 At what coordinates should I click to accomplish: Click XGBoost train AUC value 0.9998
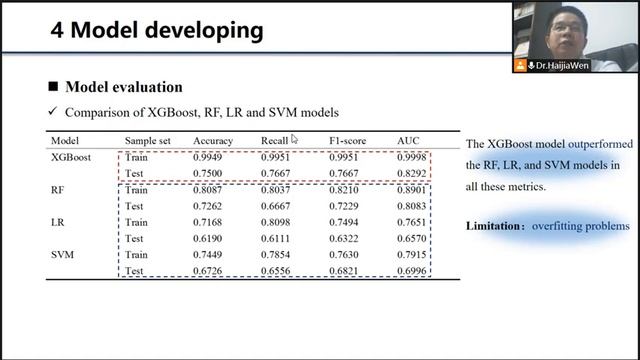[411, 157]
